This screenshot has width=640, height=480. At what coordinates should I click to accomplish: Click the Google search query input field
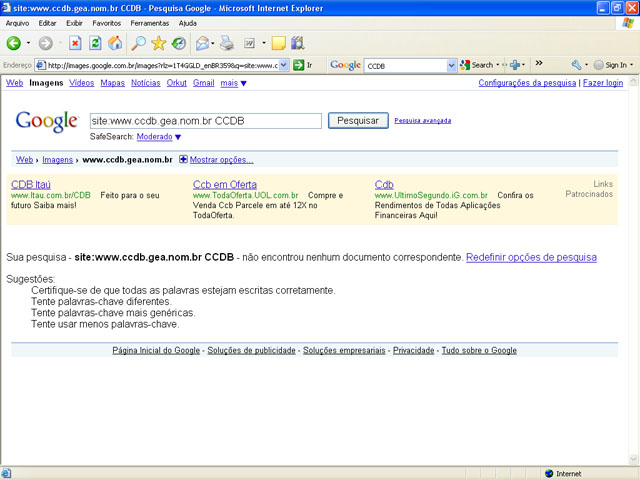click(x=204, y=120)
